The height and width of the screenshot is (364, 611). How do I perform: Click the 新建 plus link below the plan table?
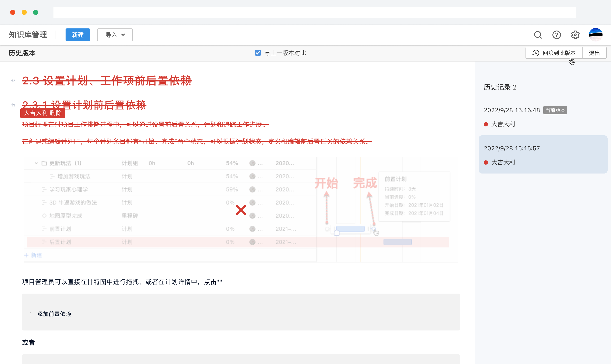click(33, 255)
